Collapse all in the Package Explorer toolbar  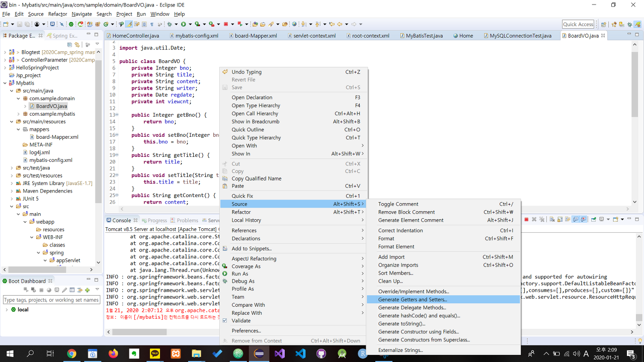point(70,44)
